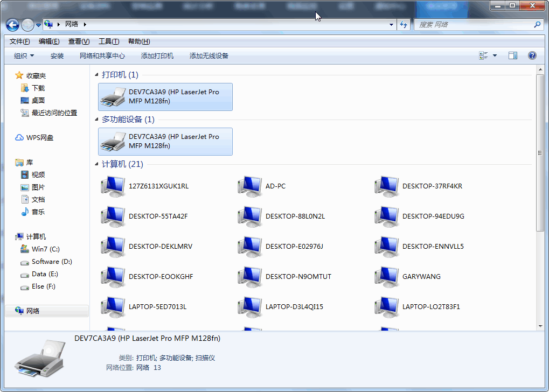Open the 查看(V) menu
549x392 pixels.
click(79, 41)
